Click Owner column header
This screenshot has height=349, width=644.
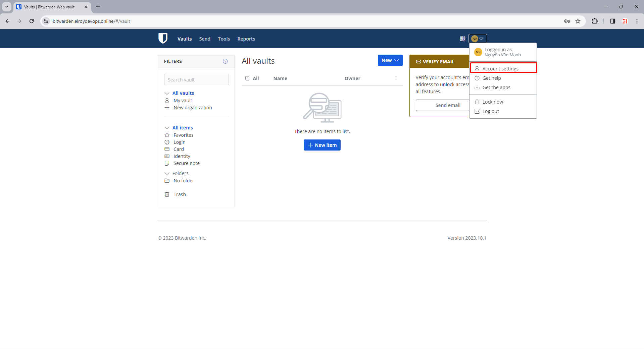352,78
